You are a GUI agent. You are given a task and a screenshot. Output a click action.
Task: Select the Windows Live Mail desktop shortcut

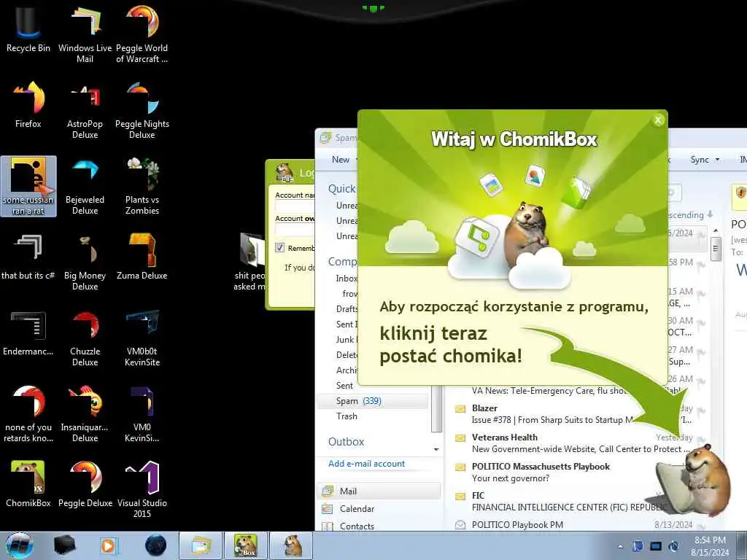click(85, 34)
